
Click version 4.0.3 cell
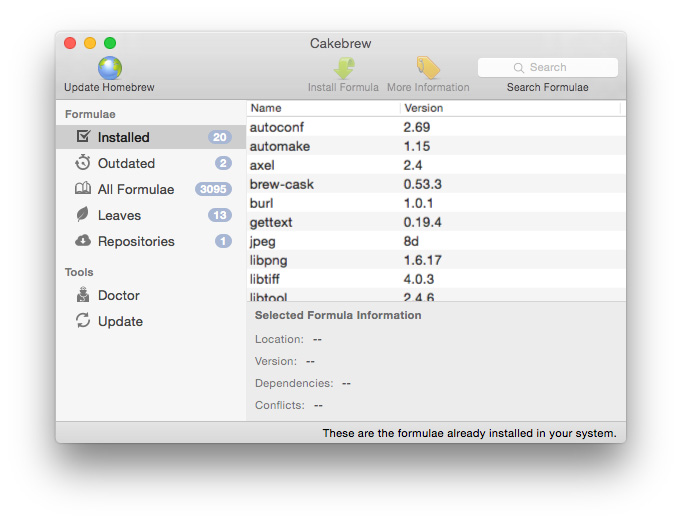click(418, 279)
